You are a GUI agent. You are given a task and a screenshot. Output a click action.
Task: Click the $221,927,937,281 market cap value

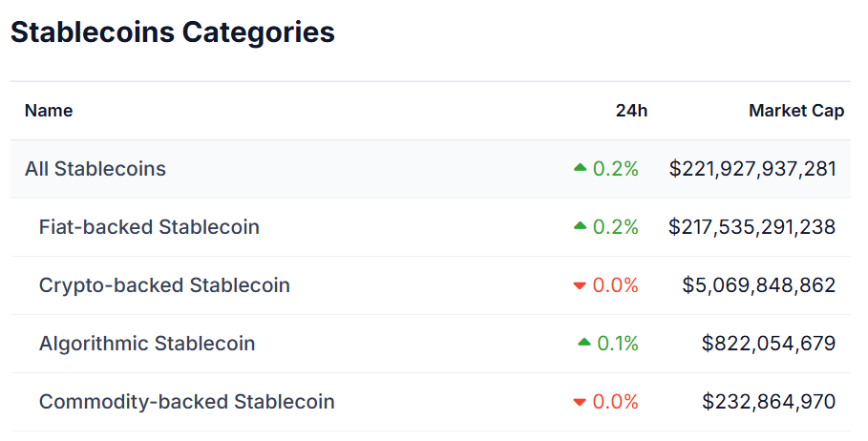752,169
